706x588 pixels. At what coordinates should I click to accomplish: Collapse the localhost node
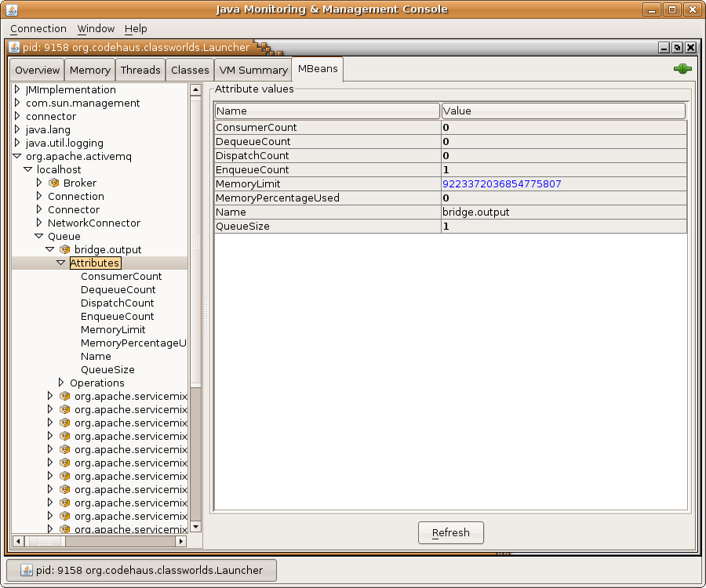pyautogui.click(x=28, y=169)
